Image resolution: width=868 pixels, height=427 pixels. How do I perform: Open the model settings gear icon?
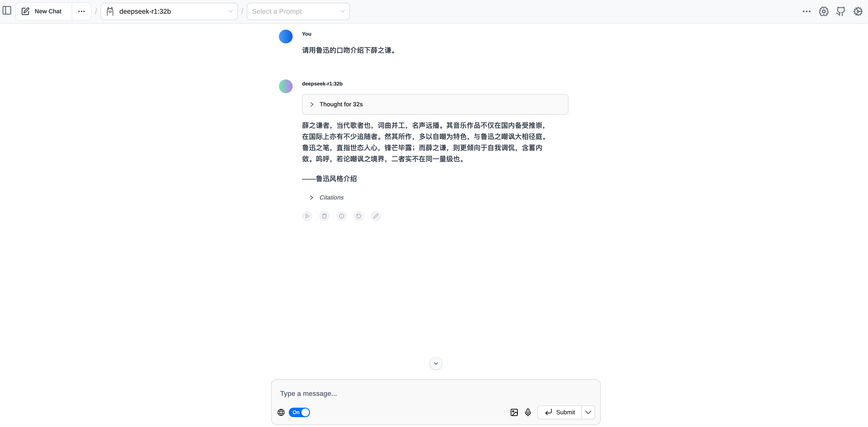[824, 11]
